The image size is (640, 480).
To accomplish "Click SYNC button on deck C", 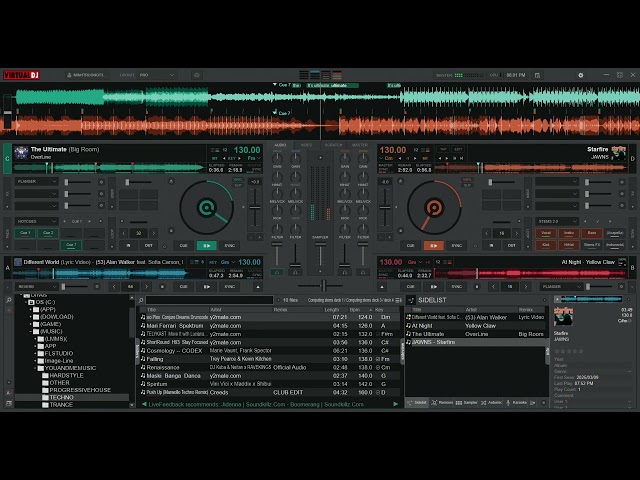I will click(230, 246).
